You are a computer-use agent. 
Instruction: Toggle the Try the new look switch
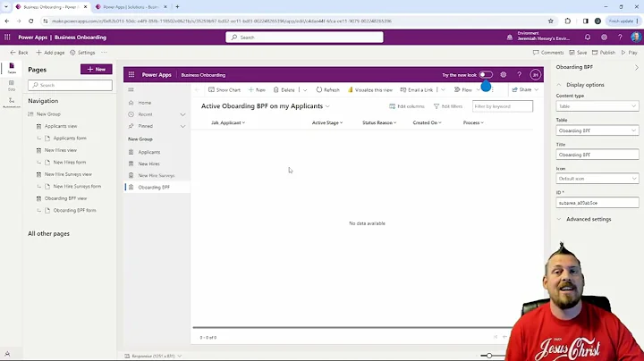pyautogui.click(x=486, y=75)
